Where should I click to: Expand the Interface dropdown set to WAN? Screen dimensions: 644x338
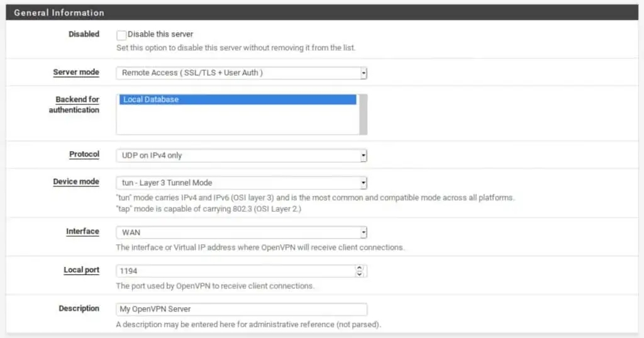241,232
